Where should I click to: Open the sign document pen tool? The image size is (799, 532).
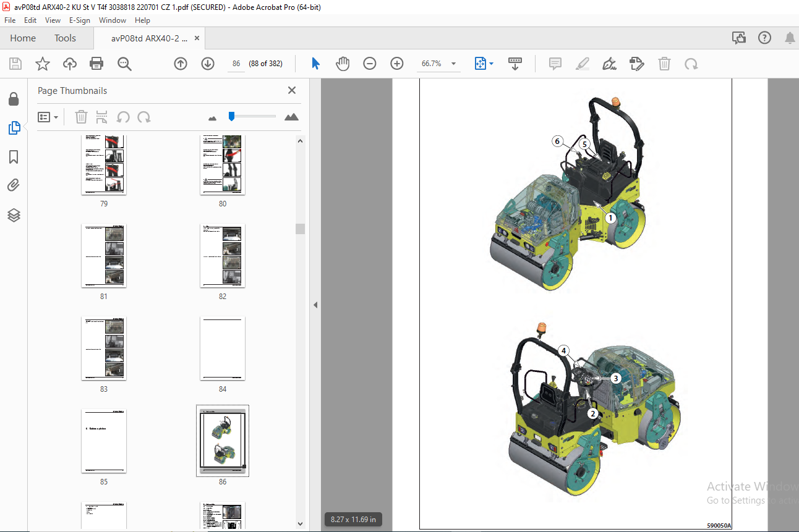609,64
